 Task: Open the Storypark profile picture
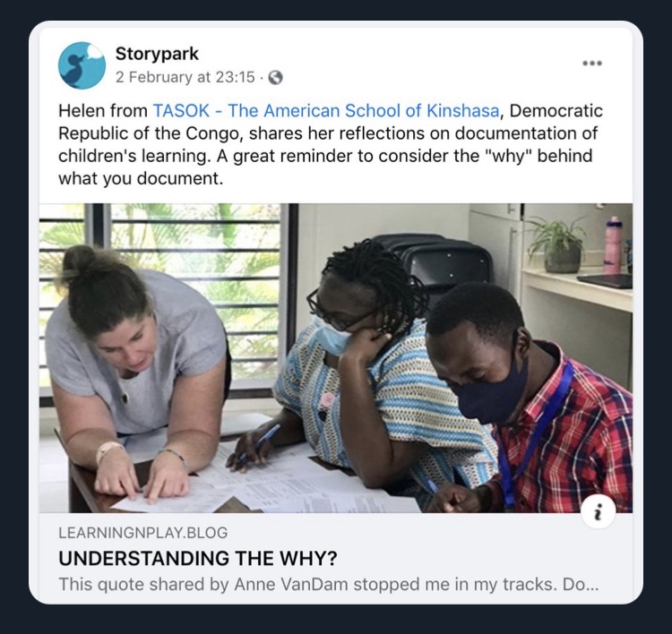82,65
